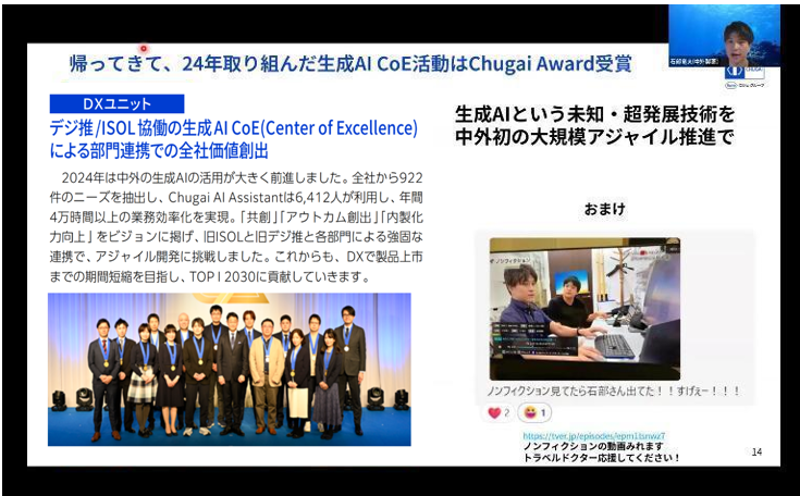800x496 pixels.
Task: Open the ノンフィクション TV screenshot image
Action: click(x=585, y=309)
